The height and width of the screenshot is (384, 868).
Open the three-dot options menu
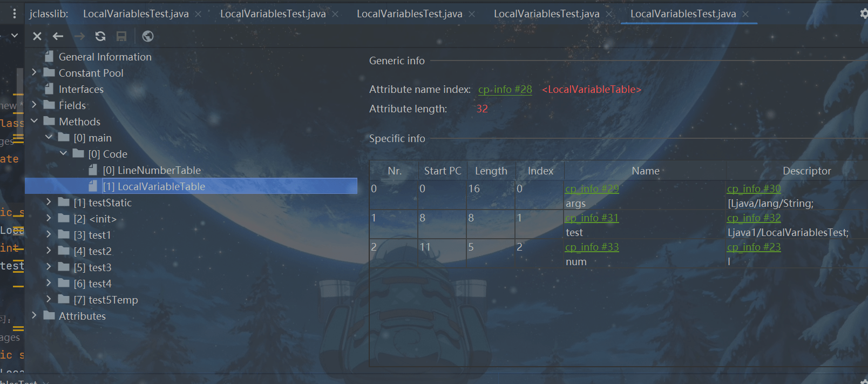[x=15, y=14]
